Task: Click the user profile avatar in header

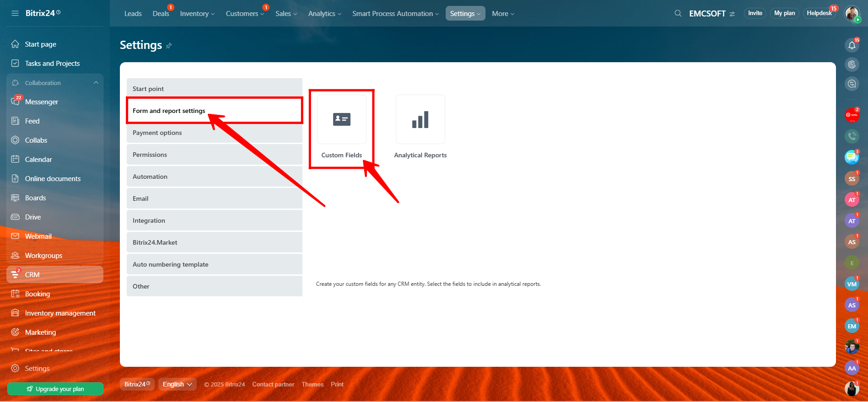Action: pos(852,13)
